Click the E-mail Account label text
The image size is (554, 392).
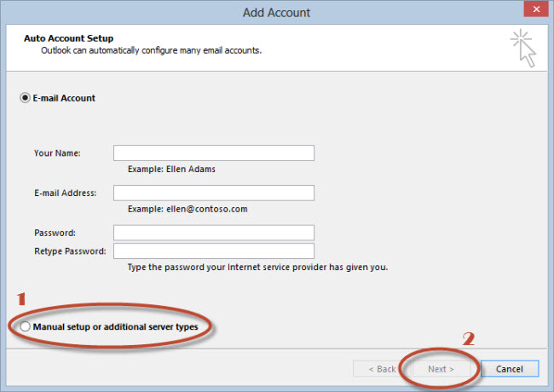click(x=64, y=98)
